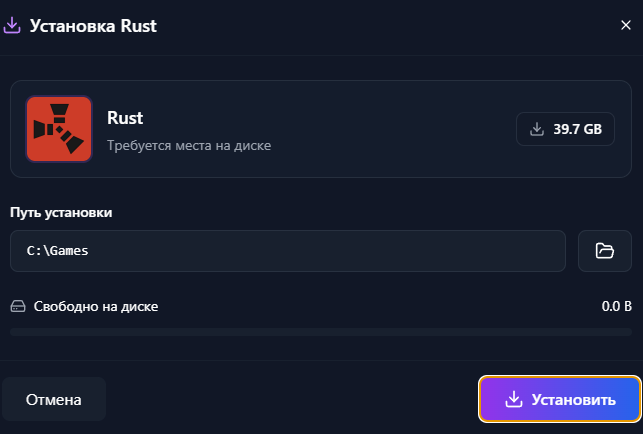Screen dimensions: 643x434
Task: Click the red Rust game logo
Action: [59, 129]
